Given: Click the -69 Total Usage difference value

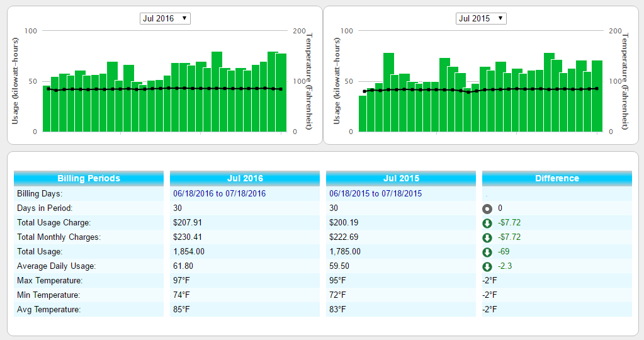Looking at the screenshot, I should point(504,251).
